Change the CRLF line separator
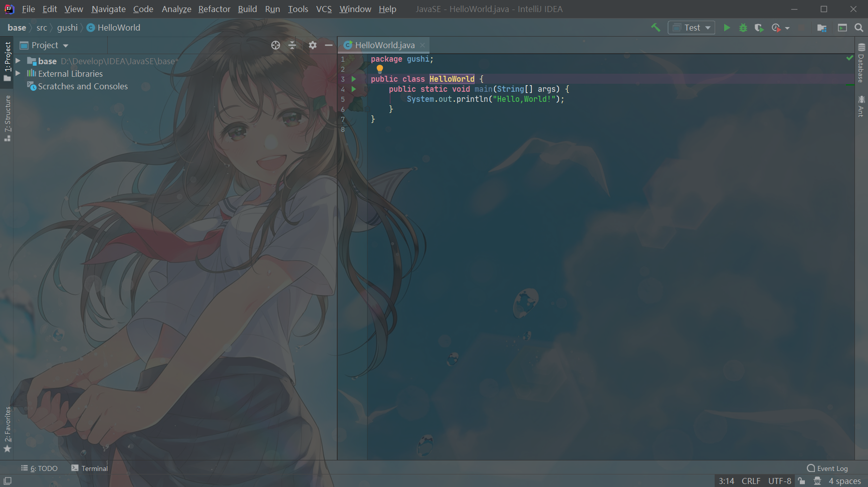The height and width of the screenshot is (487, 868). (751, 481)
